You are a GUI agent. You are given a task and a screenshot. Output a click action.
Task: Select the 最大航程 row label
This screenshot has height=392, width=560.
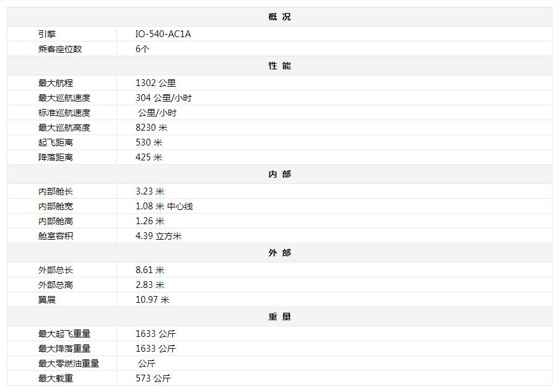(55, 83)
